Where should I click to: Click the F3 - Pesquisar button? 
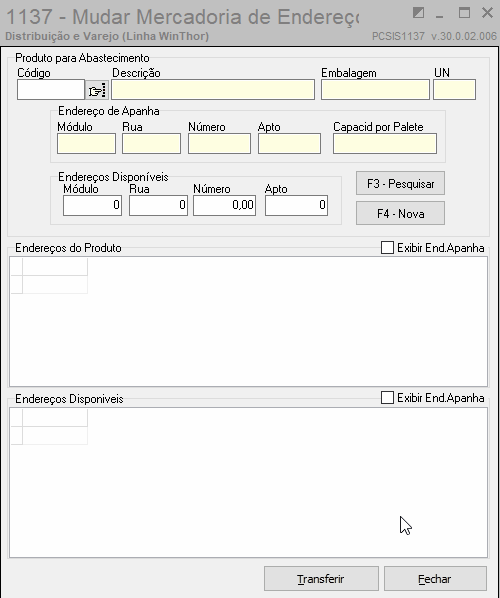pyautogui.click(x=400, y=183)
